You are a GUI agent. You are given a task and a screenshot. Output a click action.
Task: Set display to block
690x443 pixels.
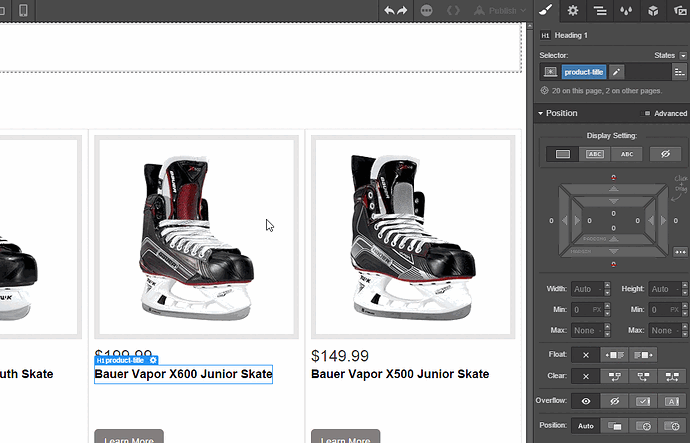(x=562, y=154)
